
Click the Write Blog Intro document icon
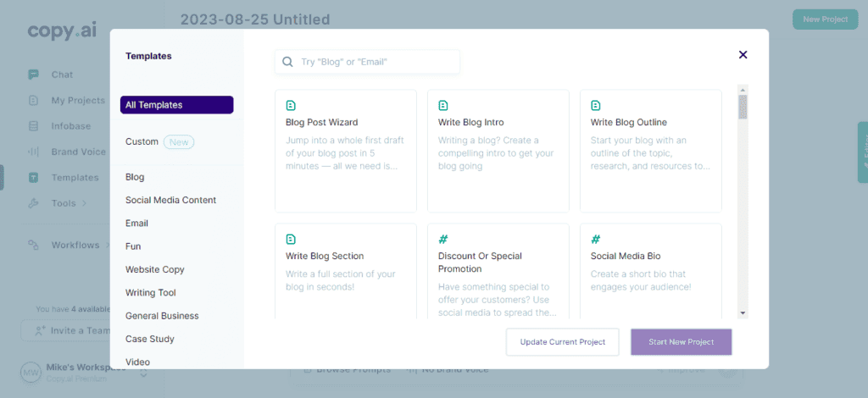pyautogui.click(x=442, y=105)
